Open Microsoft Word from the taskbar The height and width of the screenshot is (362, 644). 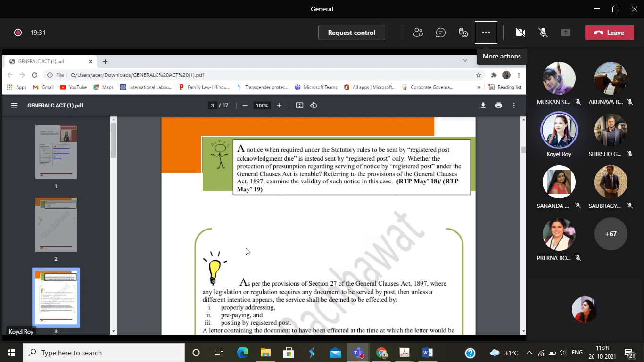428,353
